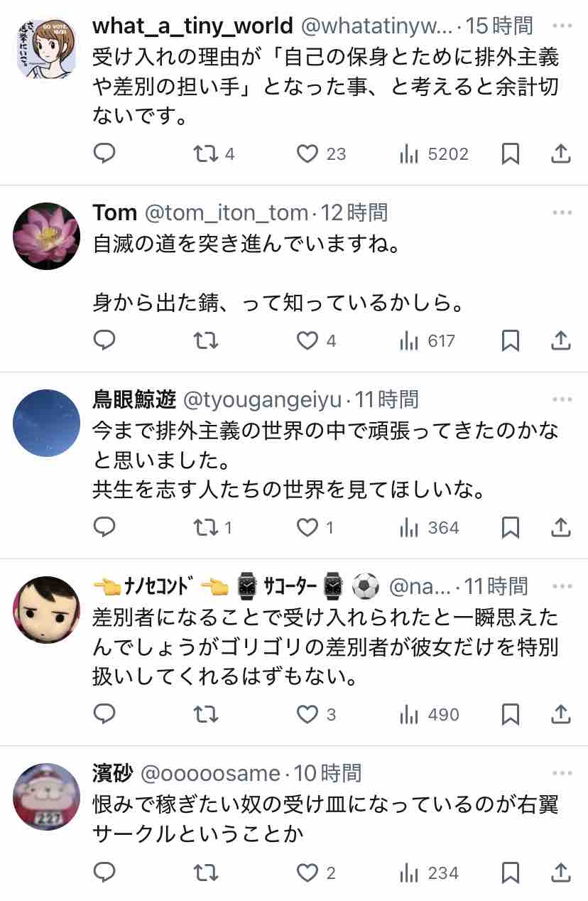Bookmark what_a_tiny_world's tweet
The height and width of the screenshot is (901, 588).
click(x=510, y=153)
